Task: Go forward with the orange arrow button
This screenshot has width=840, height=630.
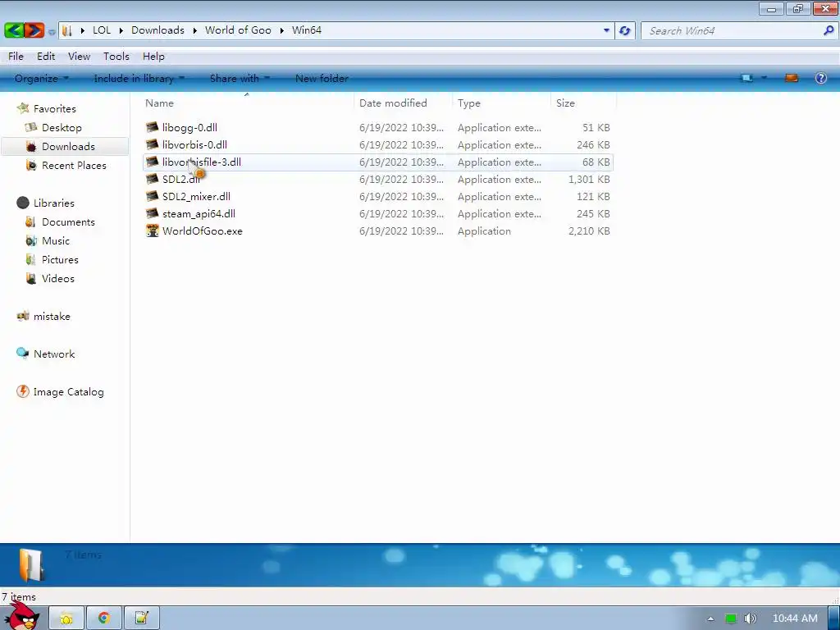Action: tap(34, 30)
